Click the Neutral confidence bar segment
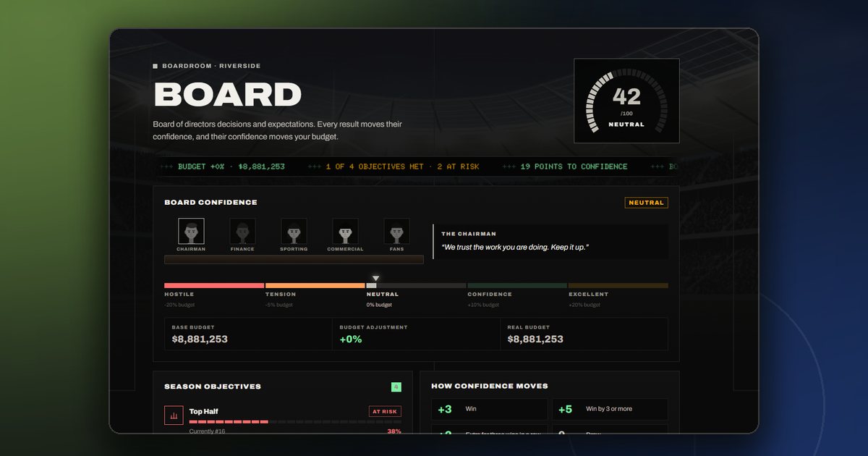Image resolution: width=868 pixels, height=456 pixels. [416, 286]
